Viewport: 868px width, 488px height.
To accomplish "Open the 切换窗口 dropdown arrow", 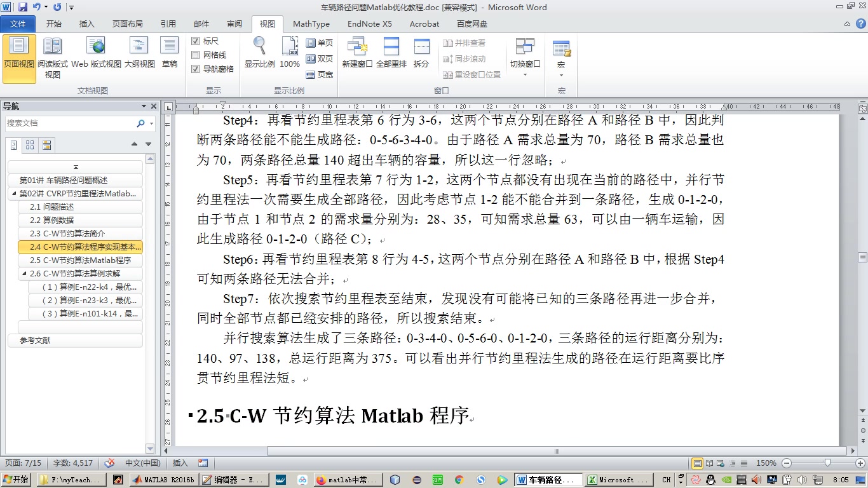I will pos(525,74).
